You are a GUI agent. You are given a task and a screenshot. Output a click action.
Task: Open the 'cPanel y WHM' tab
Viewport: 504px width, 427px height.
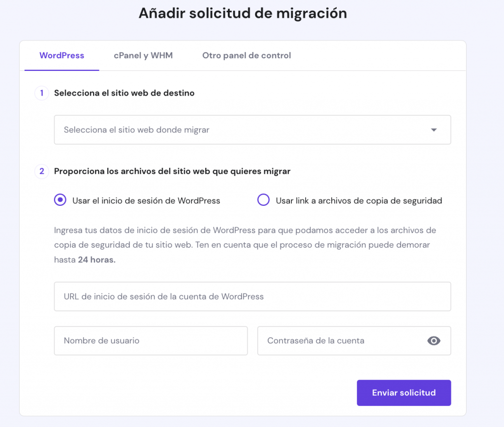(x=143, y=56)
